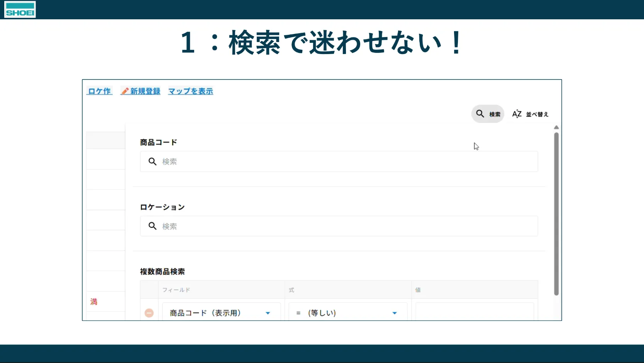The image size is (644, 363).
Task: Click the scrollbar up arrow
Action: coord(556,127)
